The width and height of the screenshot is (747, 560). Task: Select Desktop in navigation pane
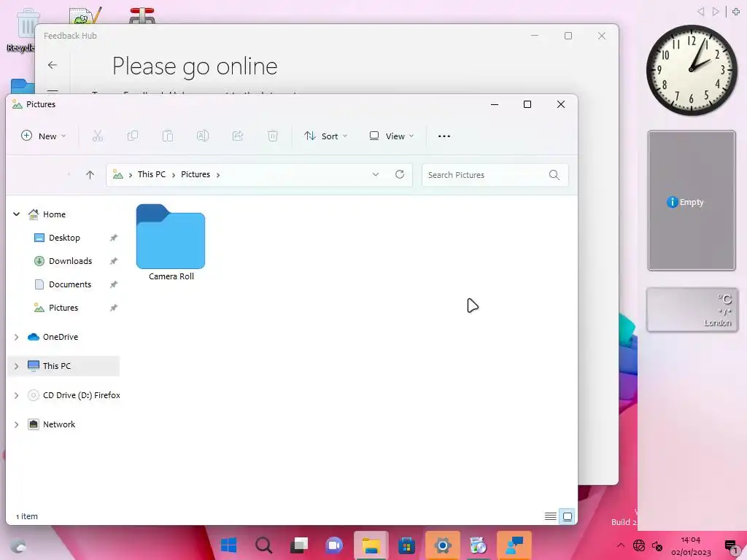point(64,238)
